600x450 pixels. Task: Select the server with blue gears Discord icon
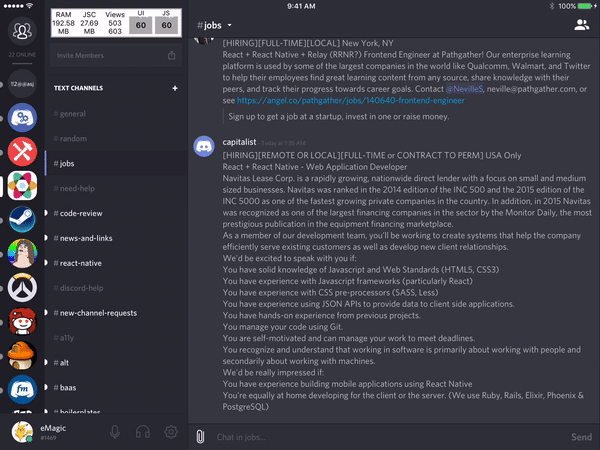[22, 117]
